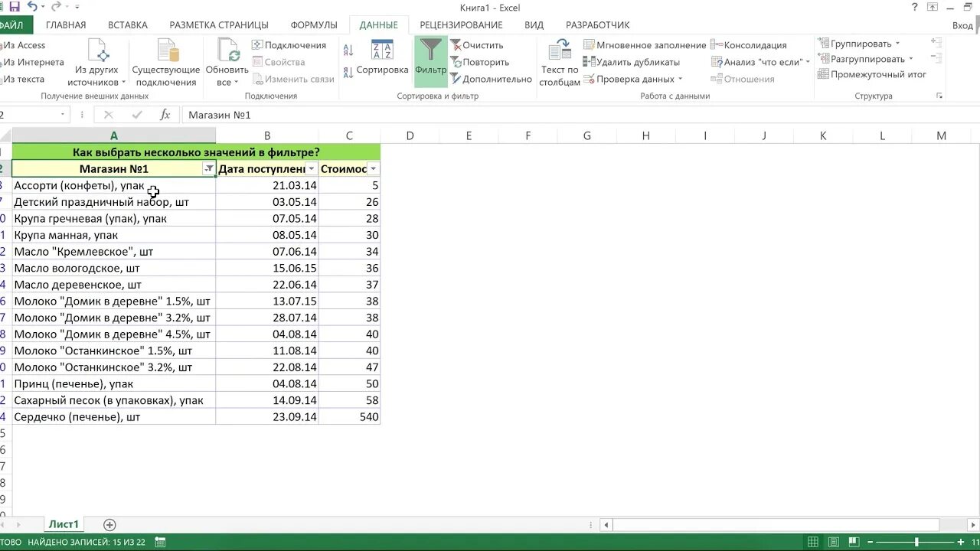The width and height of the screenshot is (980, 551).
Task: Expand Разгруппировать dropdown arrow
Action: (910, 59)
